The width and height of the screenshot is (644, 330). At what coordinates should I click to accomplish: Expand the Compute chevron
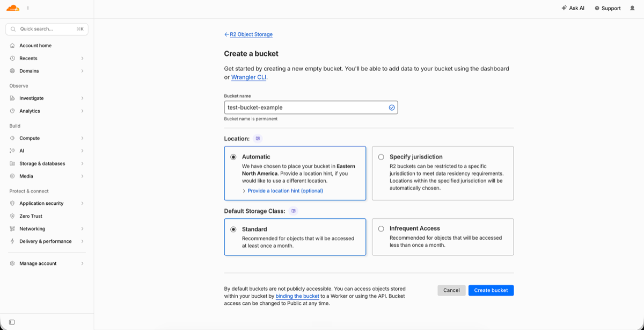(x=82, y=138)
